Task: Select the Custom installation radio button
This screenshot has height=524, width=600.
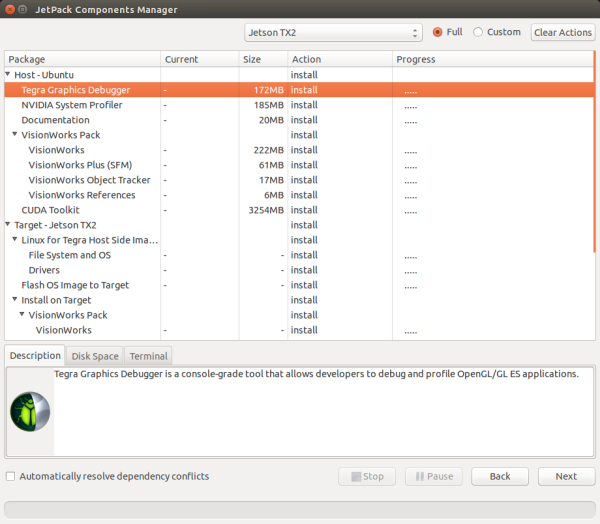Action: pyautogui.click(x=478, y=32)
